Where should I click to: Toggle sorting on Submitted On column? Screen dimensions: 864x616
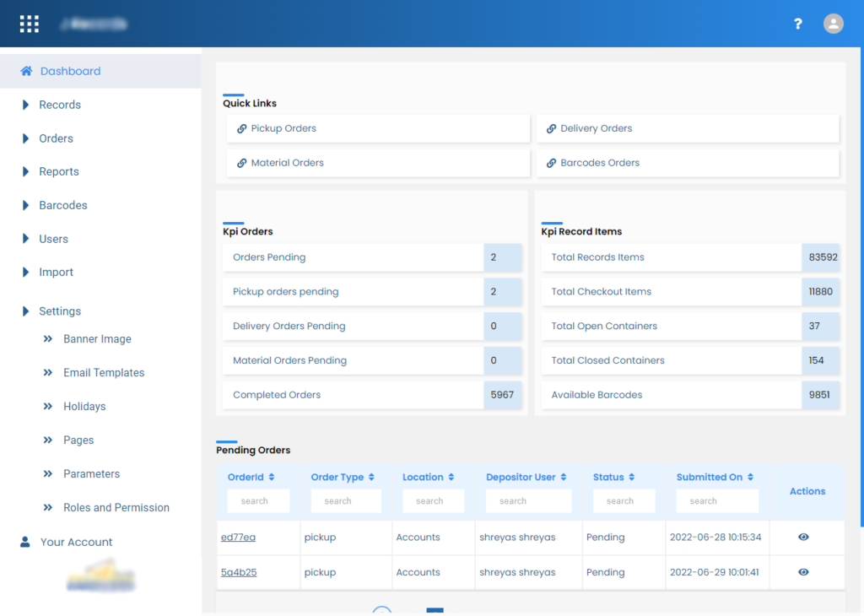coord(752,477)
